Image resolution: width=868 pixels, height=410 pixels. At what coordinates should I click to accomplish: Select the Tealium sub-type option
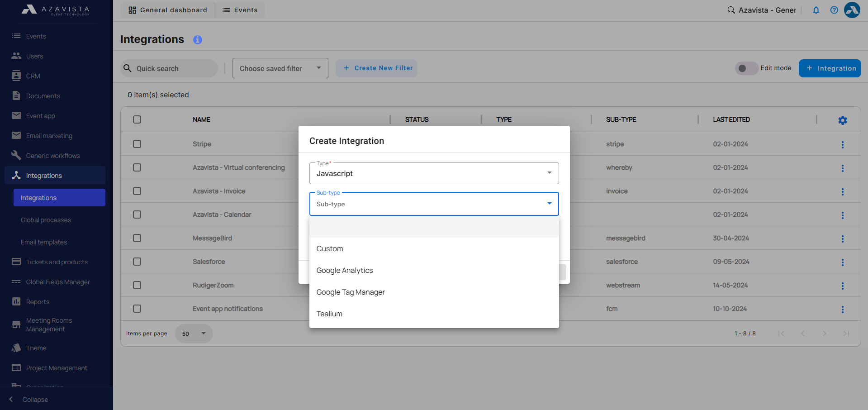(434, 314)
